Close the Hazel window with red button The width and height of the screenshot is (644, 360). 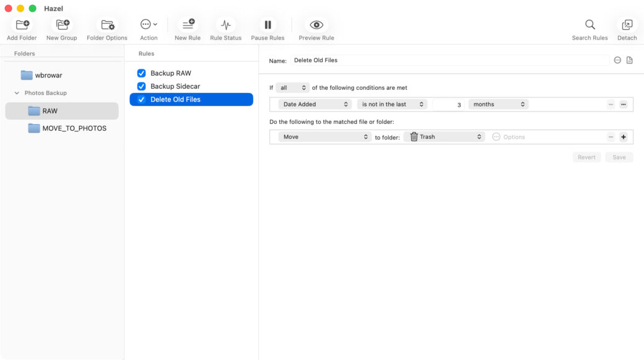8,8
